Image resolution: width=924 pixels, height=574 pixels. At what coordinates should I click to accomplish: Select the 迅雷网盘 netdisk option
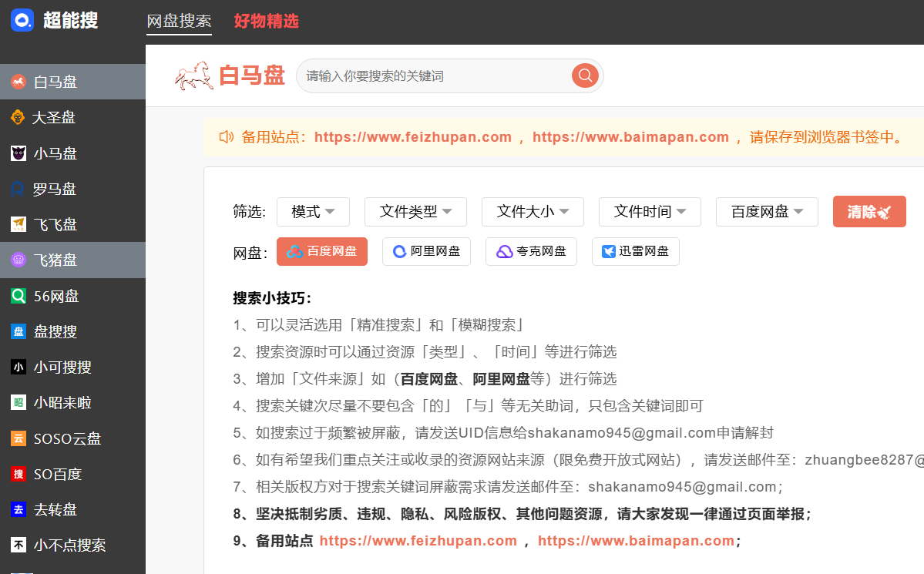[635, 252]
